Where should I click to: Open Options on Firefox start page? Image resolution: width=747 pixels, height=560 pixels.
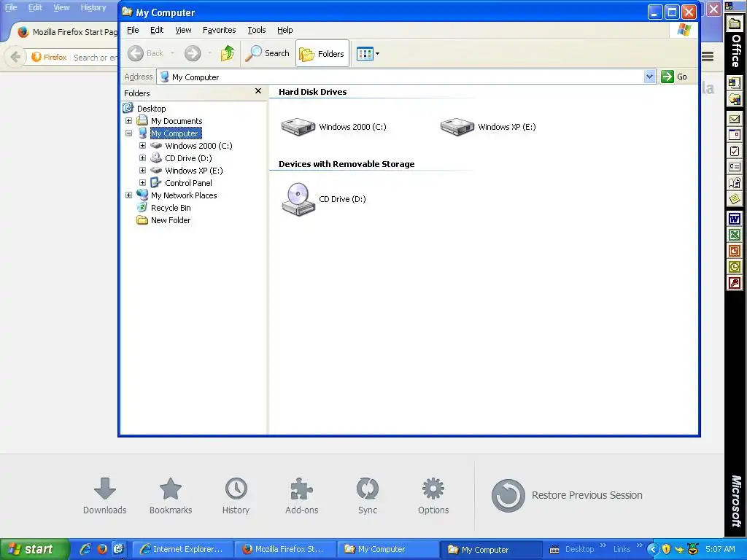click(x=433, y=496)
